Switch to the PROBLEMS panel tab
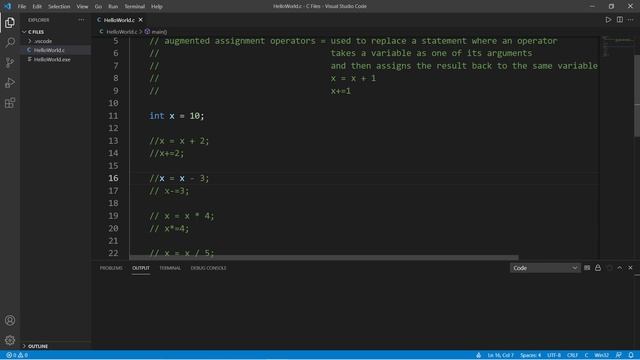The height and width of the screenshot is (360, 640). tap(111, 268)
